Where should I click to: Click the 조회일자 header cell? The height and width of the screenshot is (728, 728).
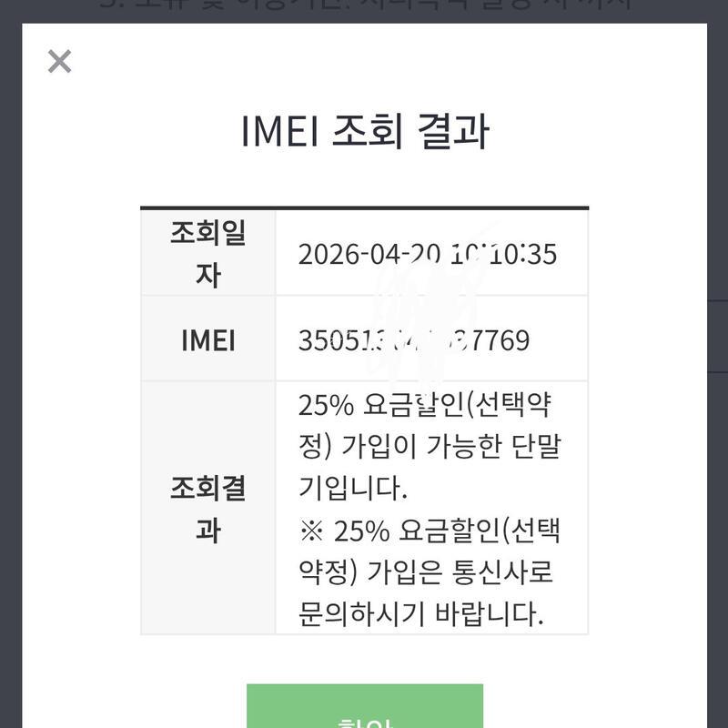(207, 253)
